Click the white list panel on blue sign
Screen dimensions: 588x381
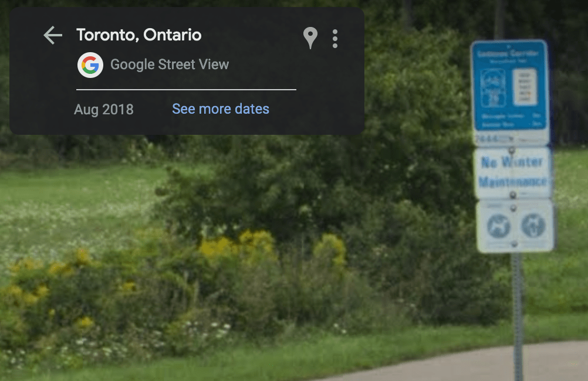click(525, 87)
